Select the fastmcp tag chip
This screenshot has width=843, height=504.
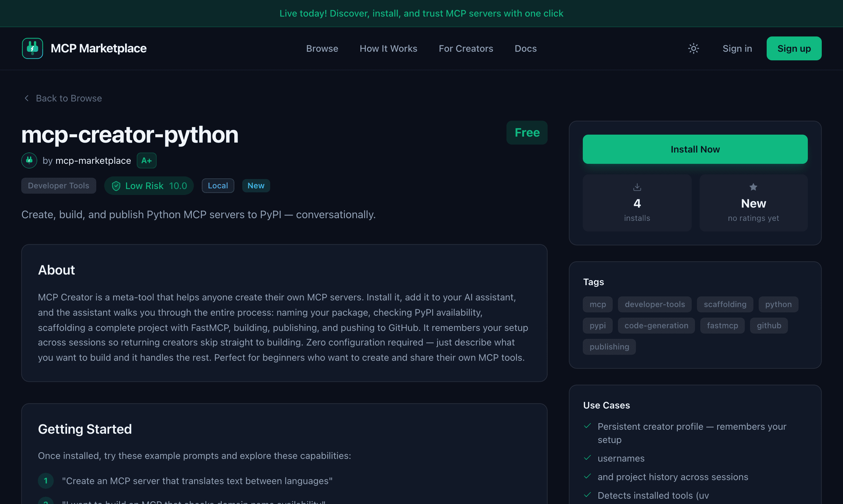tap(722, 325)
